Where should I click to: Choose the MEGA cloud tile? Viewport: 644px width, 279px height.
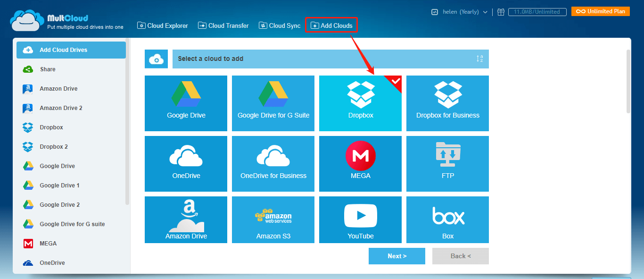click(360, 164)
